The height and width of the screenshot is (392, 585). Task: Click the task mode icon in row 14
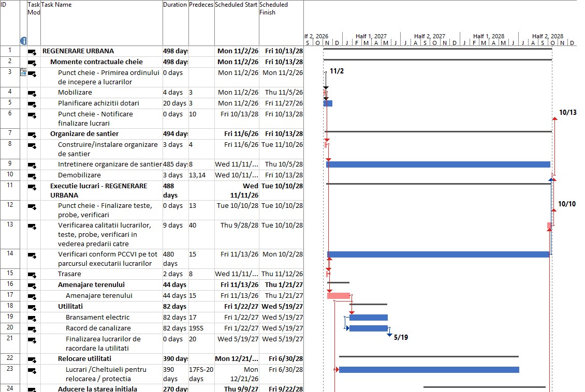pyautogui.click(x=32, y=255)
